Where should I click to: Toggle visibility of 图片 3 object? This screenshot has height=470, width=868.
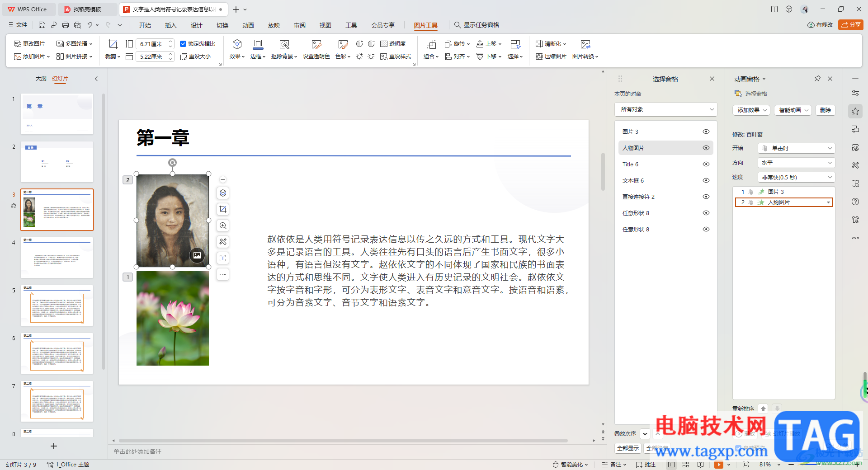coord(706,132)
